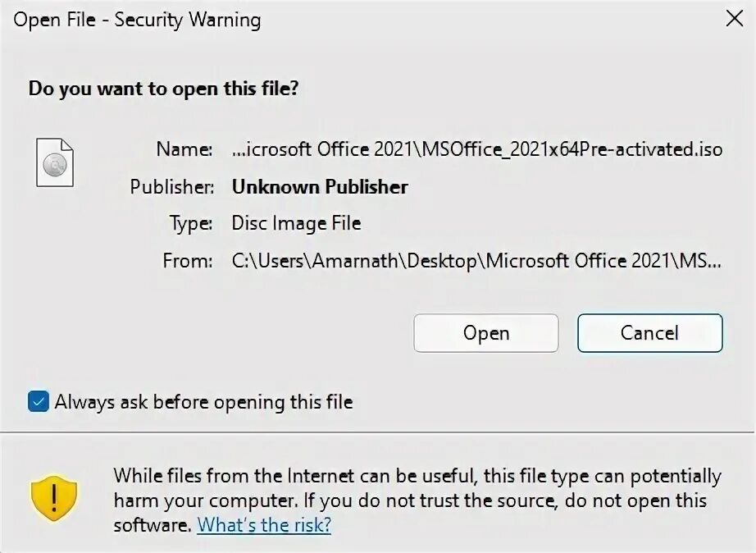Click the "Disc Image File" type value

click(296, 223)
